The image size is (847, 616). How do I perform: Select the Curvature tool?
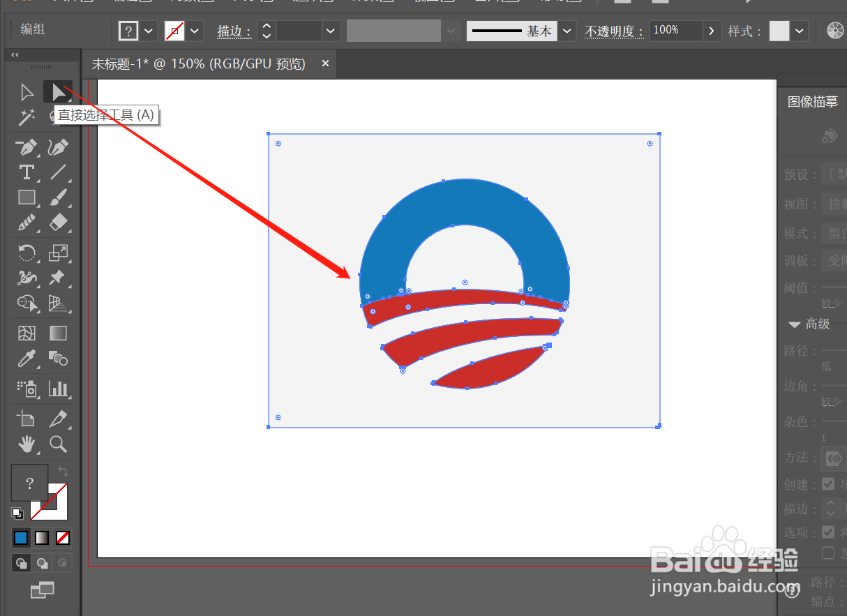(x=58, y=148)
